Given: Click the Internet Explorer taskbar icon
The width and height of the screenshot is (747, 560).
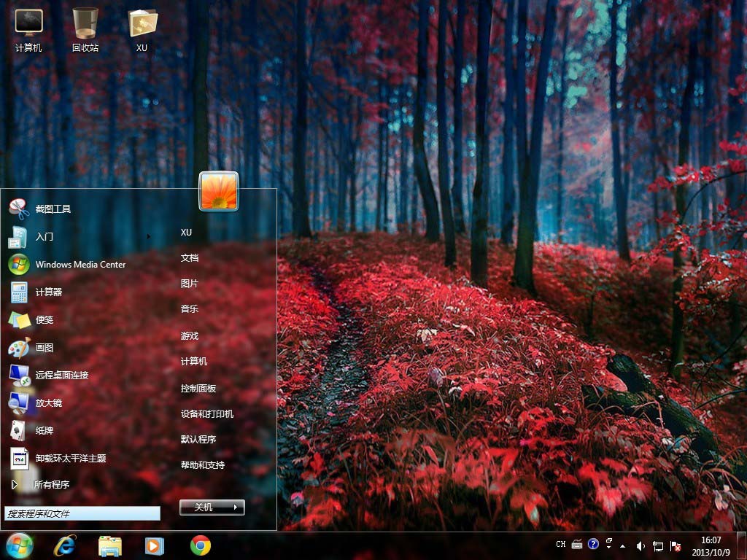Looking at the screenshot, I should (x=64, y=545).
